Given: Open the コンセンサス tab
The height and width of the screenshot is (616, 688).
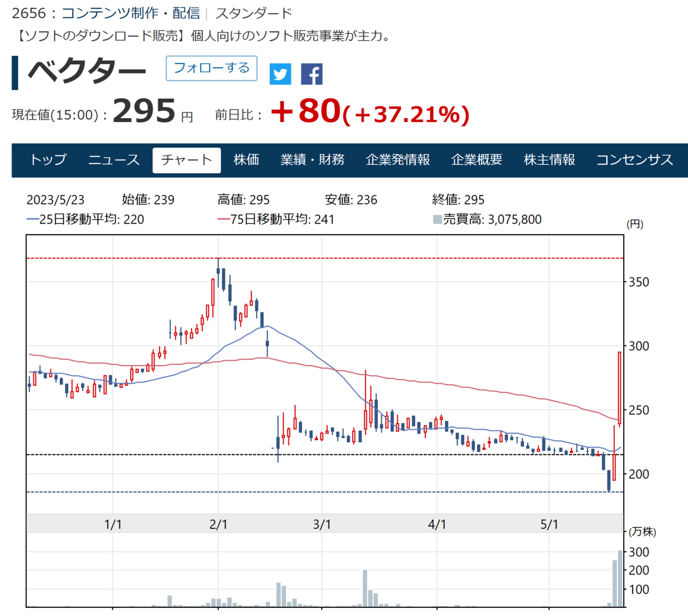Looking at the screenshot, I should (x=635, y=159).
